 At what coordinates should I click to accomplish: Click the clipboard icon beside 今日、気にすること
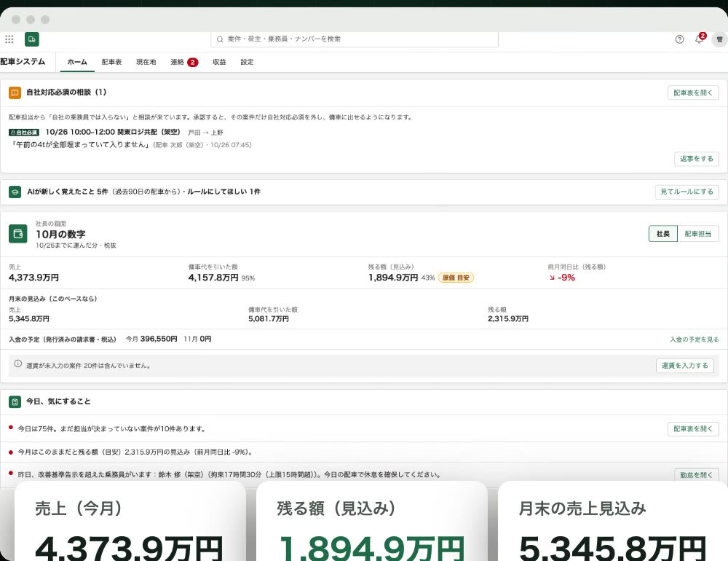point(15,402)
